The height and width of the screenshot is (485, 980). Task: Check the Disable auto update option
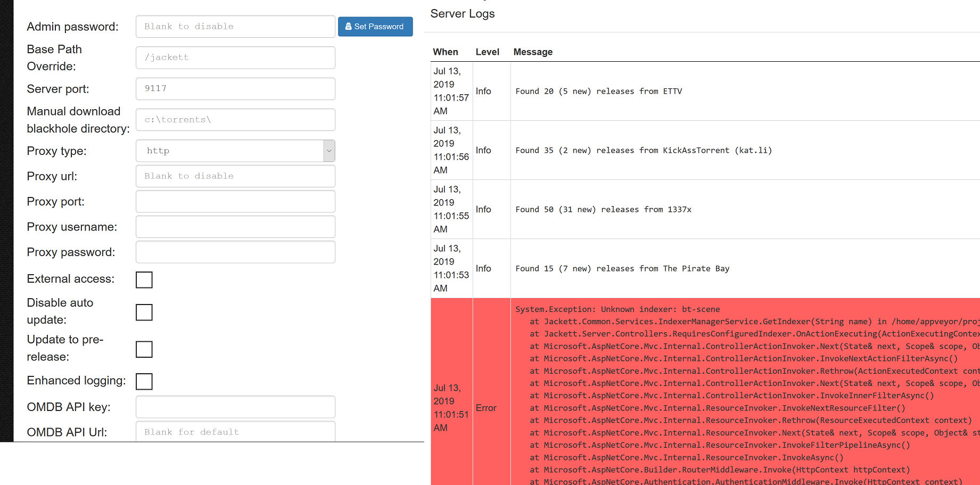[144, 313]
